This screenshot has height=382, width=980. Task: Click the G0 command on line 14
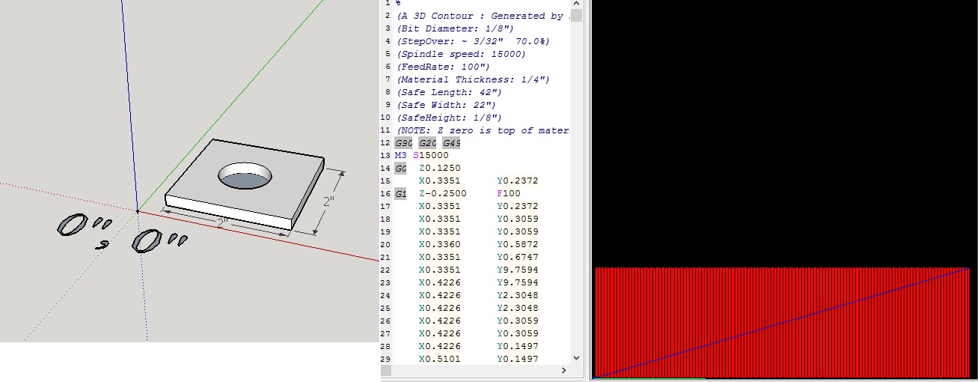point(401,169)
